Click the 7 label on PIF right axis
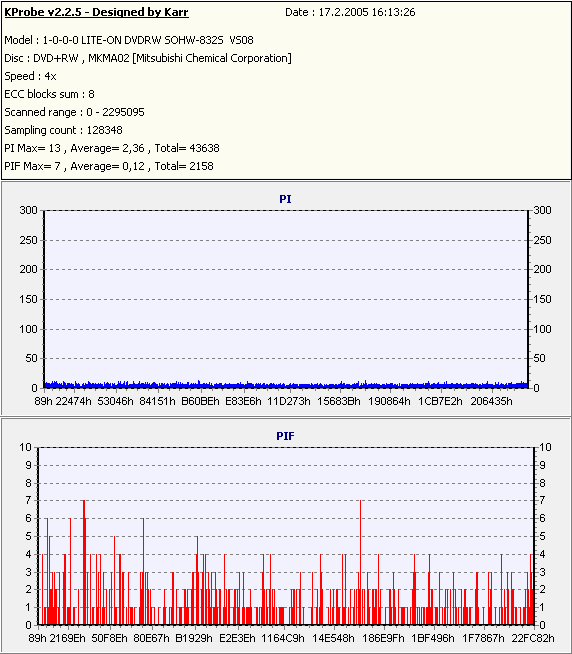This screenshot has width=572, height=654. pos(542,500)
